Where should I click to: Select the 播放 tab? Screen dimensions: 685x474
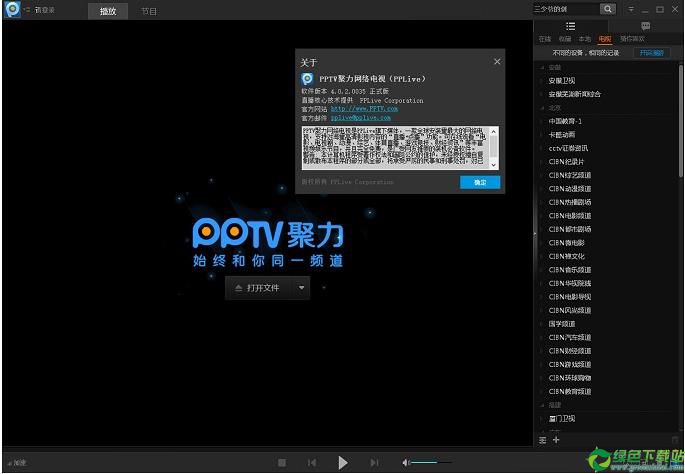108,11
